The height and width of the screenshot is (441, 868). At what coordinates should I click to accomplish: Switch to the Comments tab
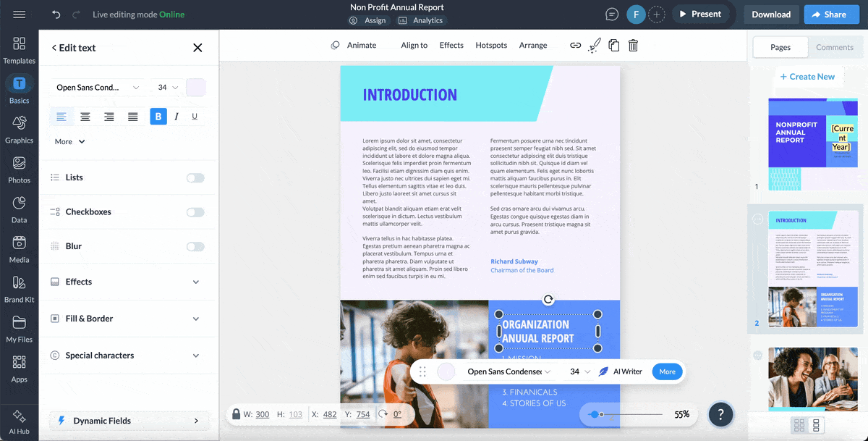pos(835,47)
